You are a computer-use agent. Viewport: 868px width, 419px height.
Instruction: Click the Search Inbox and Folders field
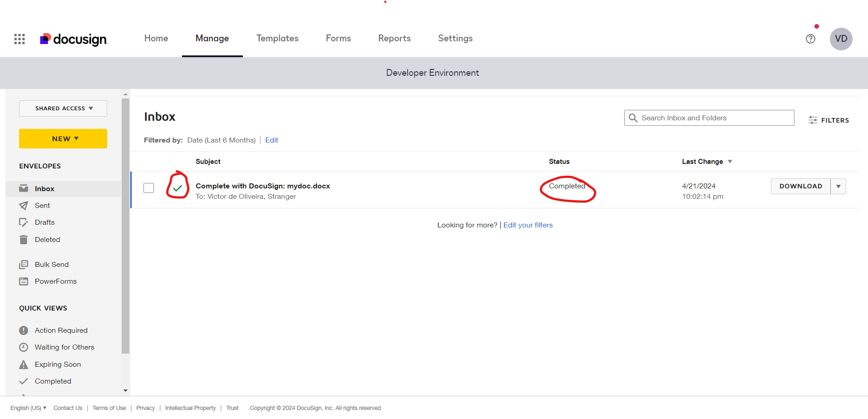709,118
